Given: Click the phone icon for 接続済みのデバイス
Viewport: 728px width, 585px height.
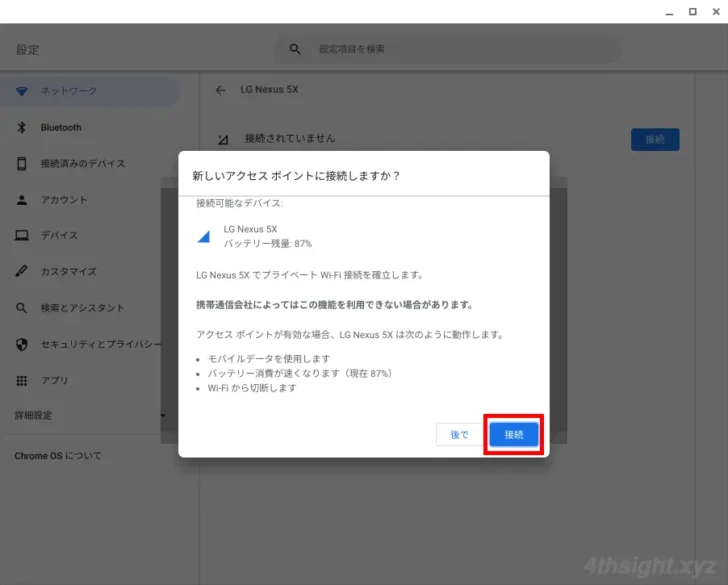Looking at the screenshot, I should [22, 163].
